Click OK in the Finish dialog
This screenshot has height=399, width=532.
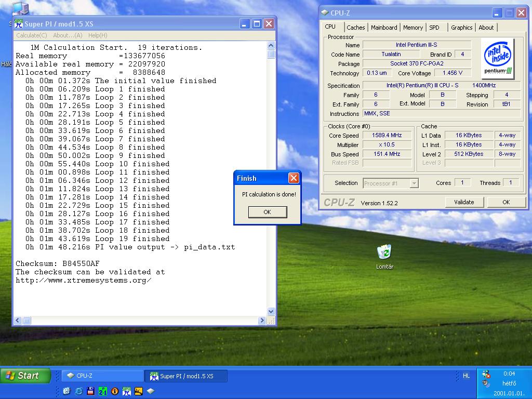[268, 212]
